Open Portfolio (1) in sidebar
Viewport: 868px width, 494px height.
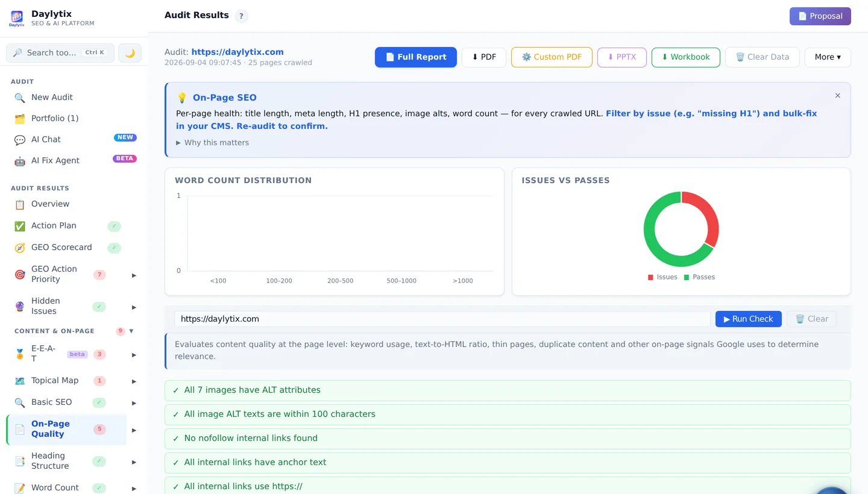(x=55, y=118)
